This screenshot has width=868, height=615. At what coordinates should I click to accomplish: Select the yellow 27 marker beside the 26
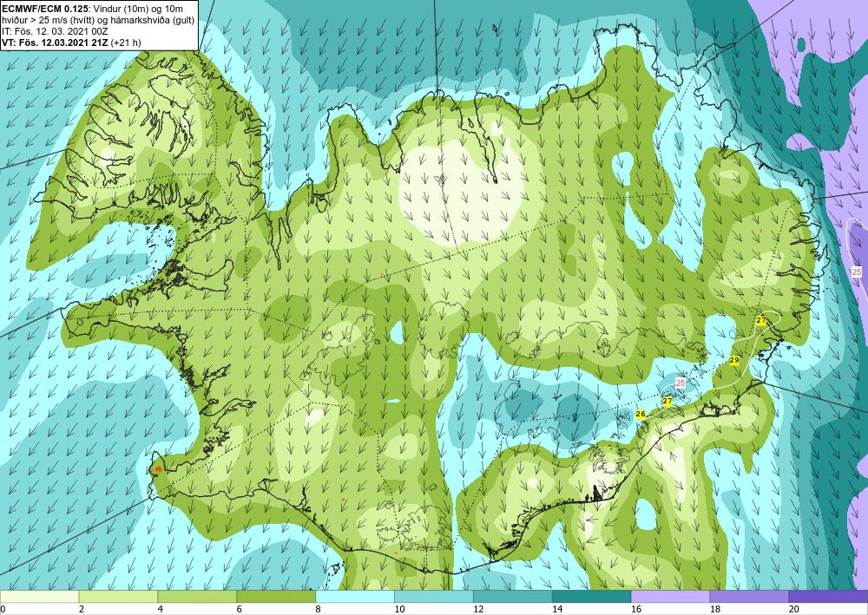coord(667,401)
